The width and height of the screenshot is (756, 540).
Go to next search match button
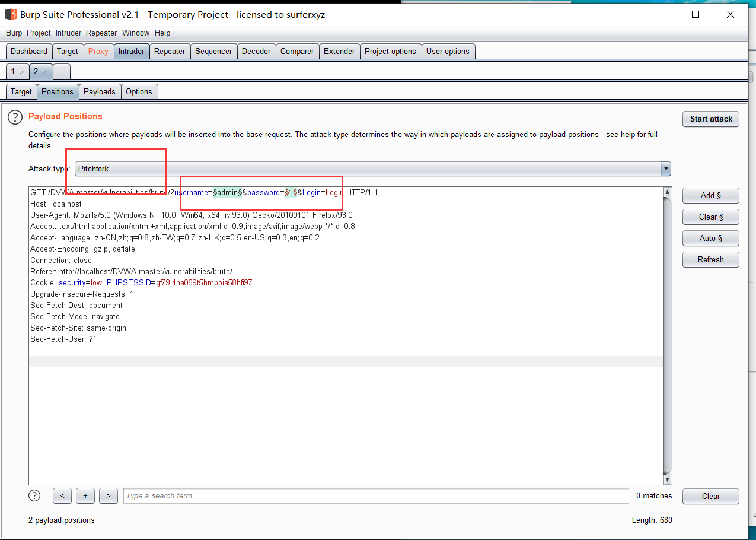point(108,496)
